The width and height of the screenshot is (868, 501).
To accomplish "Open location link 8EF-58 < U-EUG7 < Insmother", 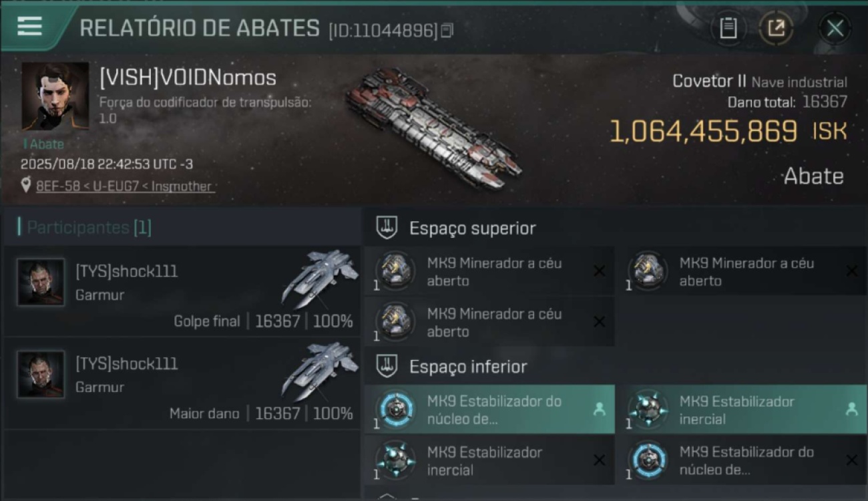I will pyautogui.click(x=125, y=186).
